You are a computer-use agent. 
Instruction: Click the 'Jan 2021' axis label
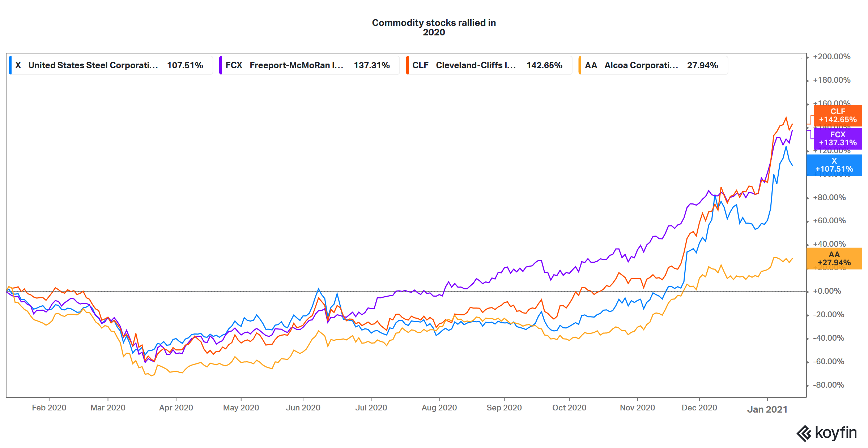click(x=767, y=409)
